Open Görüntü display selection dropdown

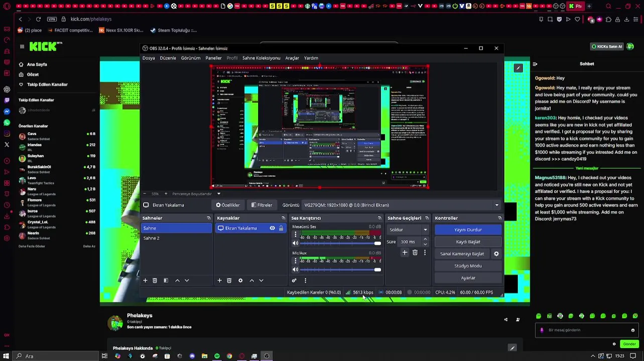[402, 205]
